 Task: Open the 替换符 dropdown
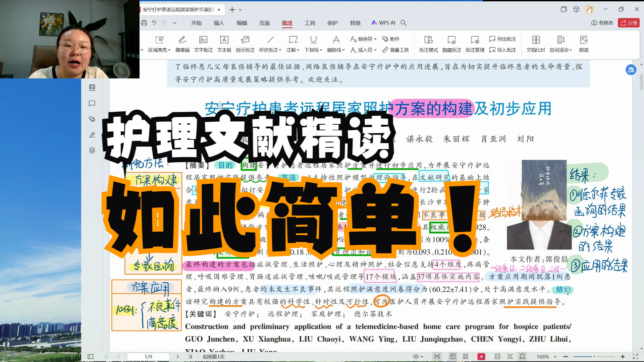(363, 39)
